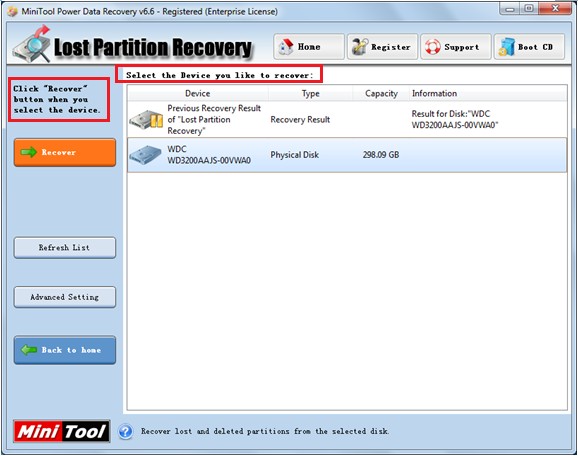Sort by the Type column header
578x456 pixels.
(310, 93)
